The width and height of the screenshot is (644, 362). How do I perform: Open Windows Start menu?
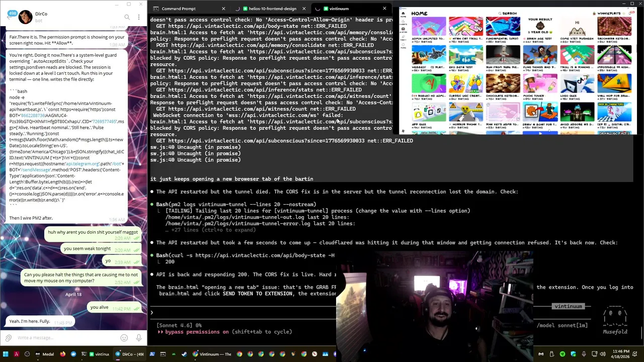coord(6,354)
